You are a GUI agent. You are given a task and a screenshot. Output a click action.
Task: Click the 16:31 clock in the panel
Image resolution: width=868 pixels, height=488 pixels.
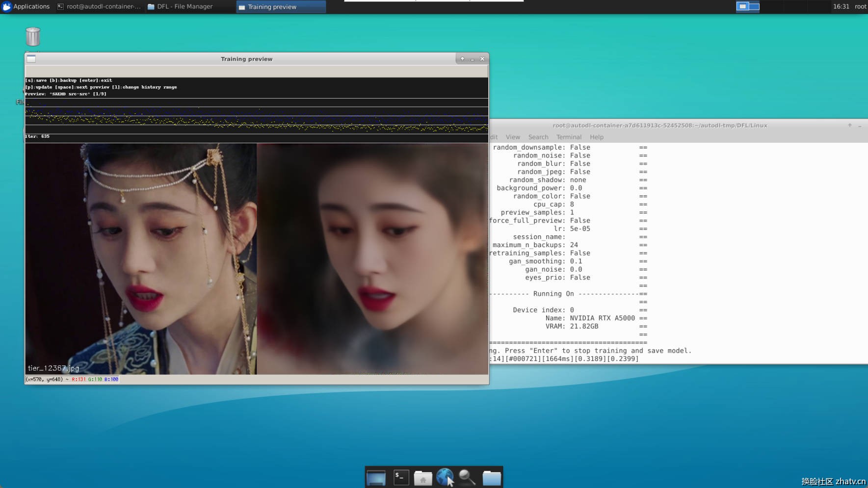click(841, 6)
